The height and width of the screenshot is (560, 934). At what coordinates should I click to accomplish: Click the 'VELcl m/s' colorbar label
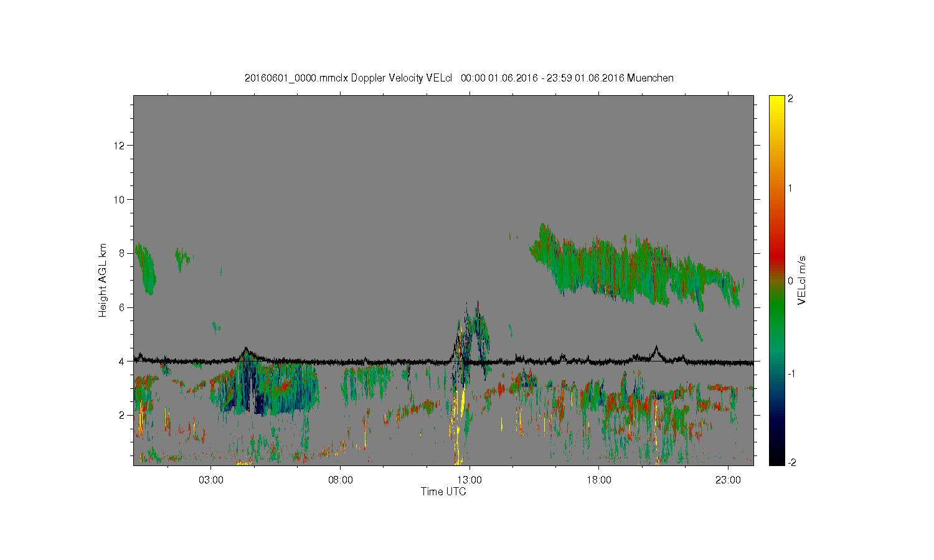[802, 280]
